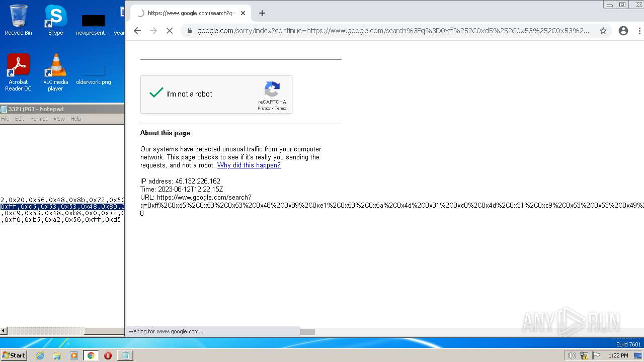Go back in Chrome
644x362 pixels.
(x=137, y=31)
